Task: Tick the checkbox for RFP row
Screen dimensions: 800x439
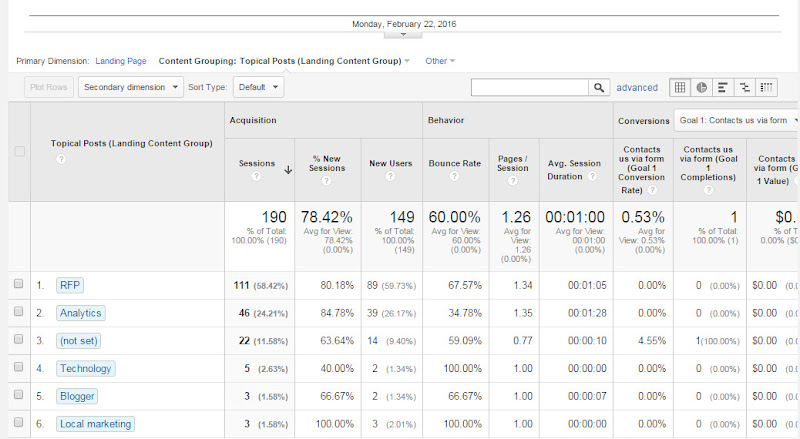Action: pos(19,284)
